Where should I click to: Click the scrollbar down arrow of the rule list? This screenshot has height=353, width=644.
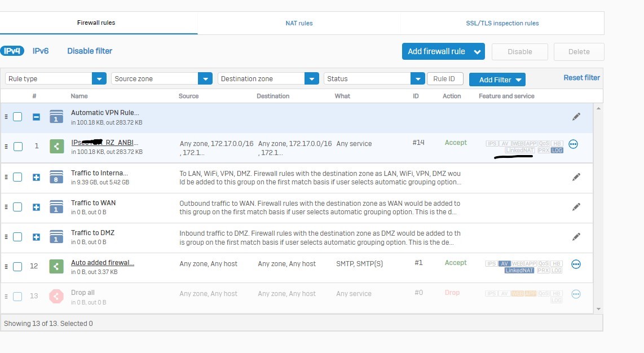pyautogui.click(x=598, y=308)
